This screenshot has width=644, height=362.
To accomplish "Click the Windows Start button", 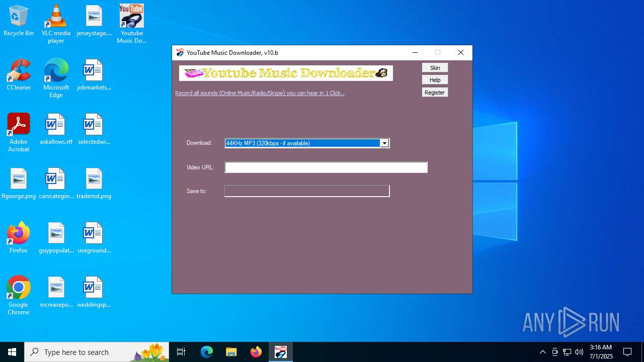I will click(12, 352).
